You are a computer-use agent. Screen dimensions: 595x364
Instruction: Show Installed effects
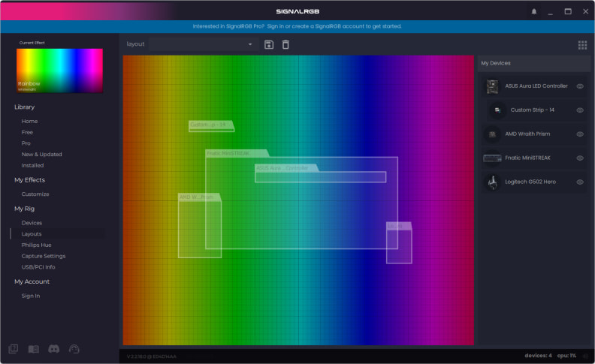point(32,165)
